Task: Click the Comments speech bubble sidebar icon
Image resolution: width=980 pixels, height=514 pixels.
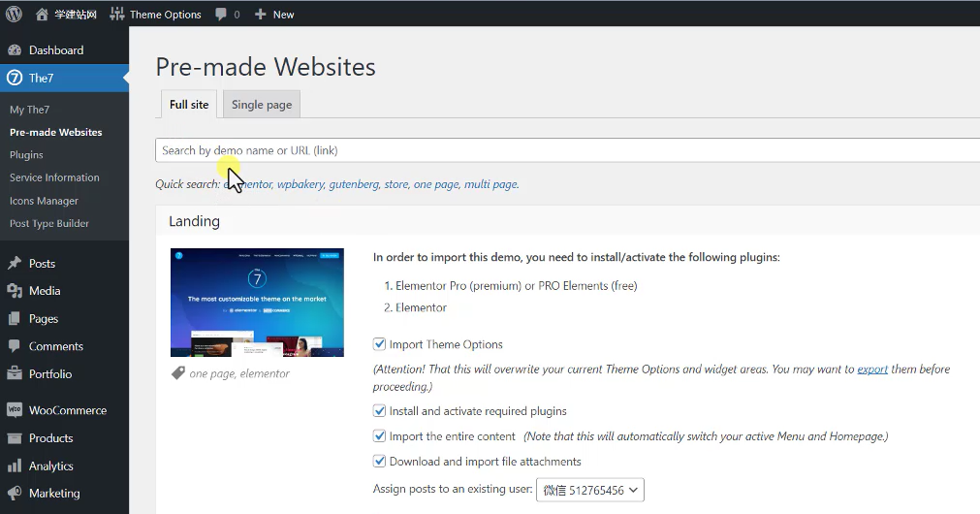Action: (15, 346)
